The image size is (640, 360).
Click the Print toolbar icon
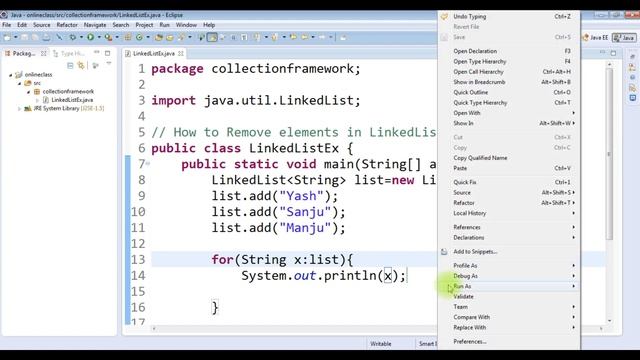pyautogui.click(x=46, y=38)
